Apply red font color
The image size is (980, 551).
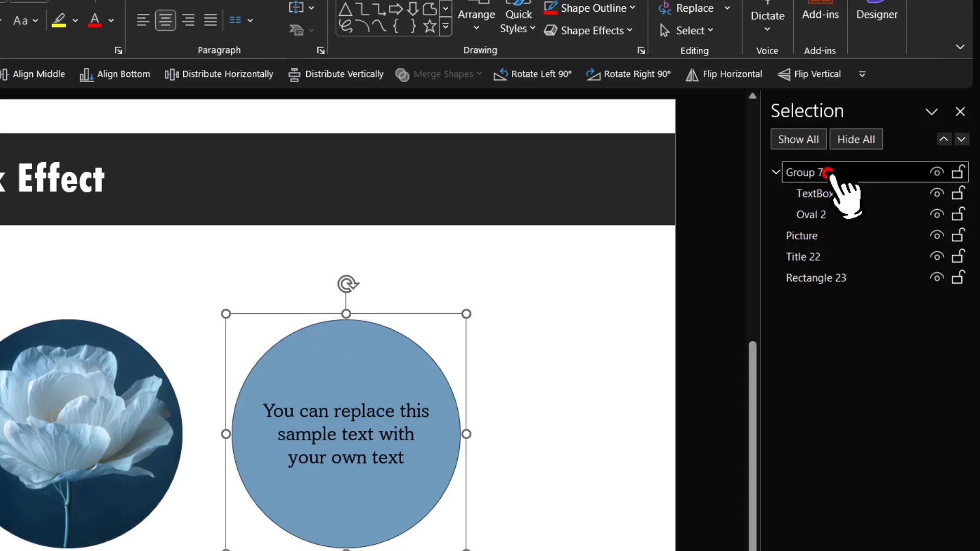tap(94, 20)
